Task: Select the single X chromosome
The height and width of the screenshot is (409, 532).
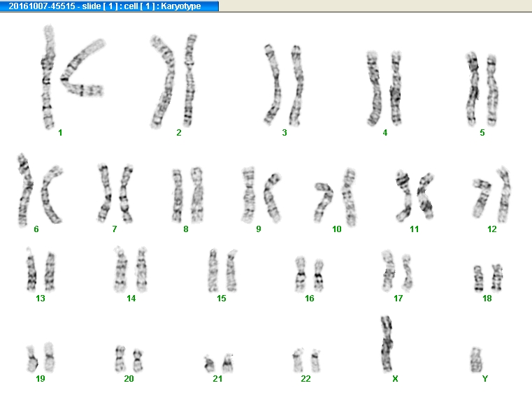Action: [387, 343]
